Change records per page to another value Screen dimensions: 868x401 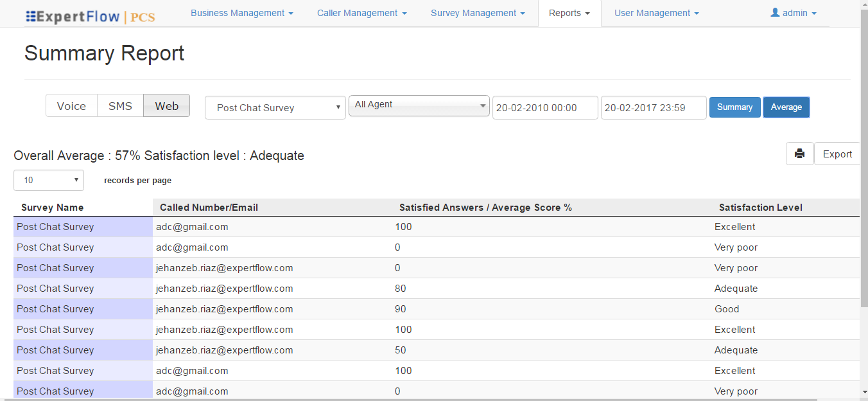[x=48, y=180]
